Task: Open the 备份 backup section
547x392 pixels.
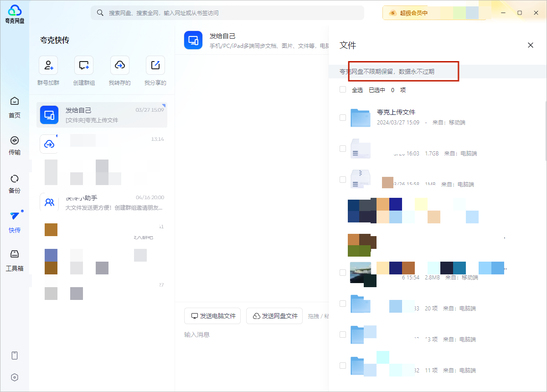Action: pyautogui.click(x=15, y=184)
